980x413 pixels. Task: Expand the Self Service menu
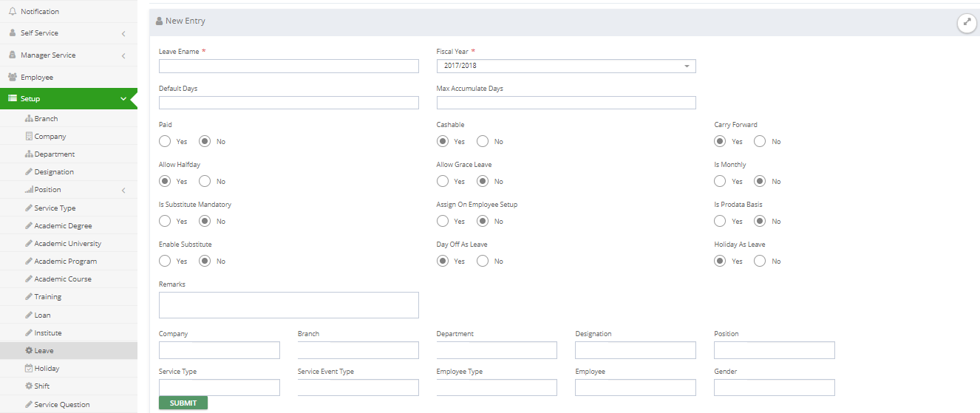coord(69,33)
